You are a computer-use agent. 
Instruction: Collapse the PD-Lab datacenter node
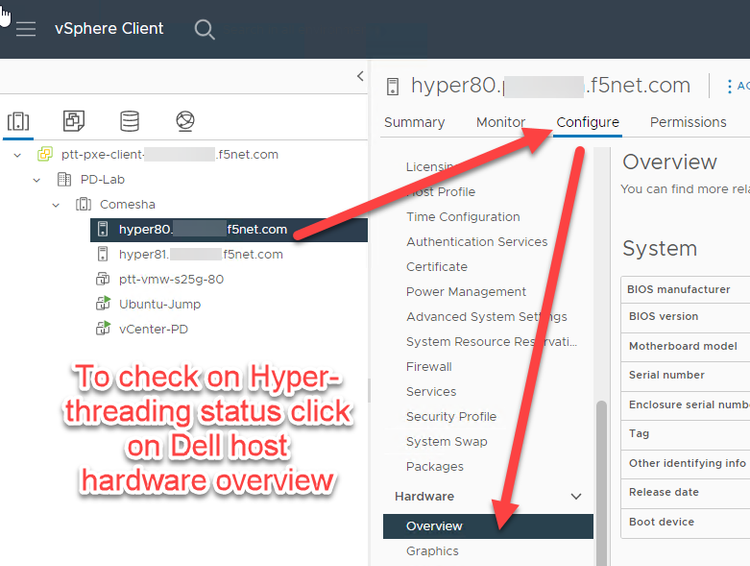pos(37,180)
